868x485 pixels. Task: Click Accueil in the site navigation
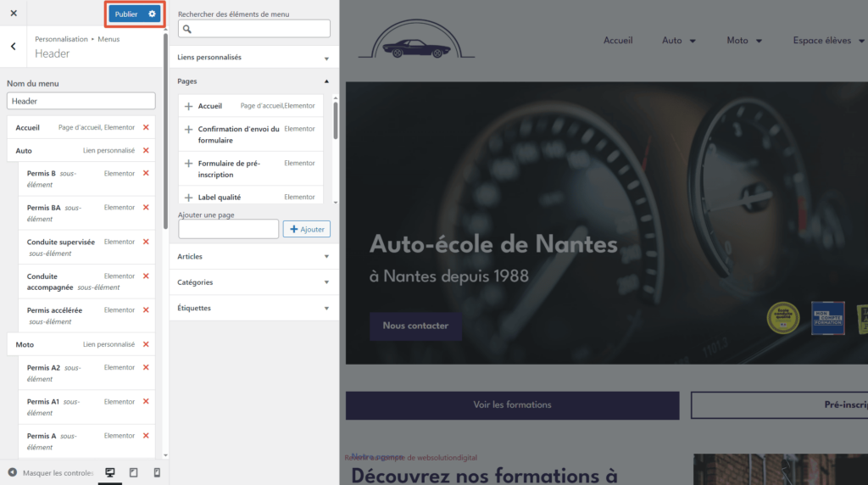pyautogui.click(x=618, y=41)
